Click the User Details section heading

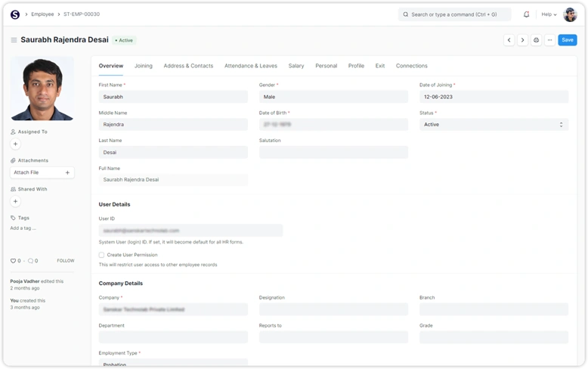(114, 204)
